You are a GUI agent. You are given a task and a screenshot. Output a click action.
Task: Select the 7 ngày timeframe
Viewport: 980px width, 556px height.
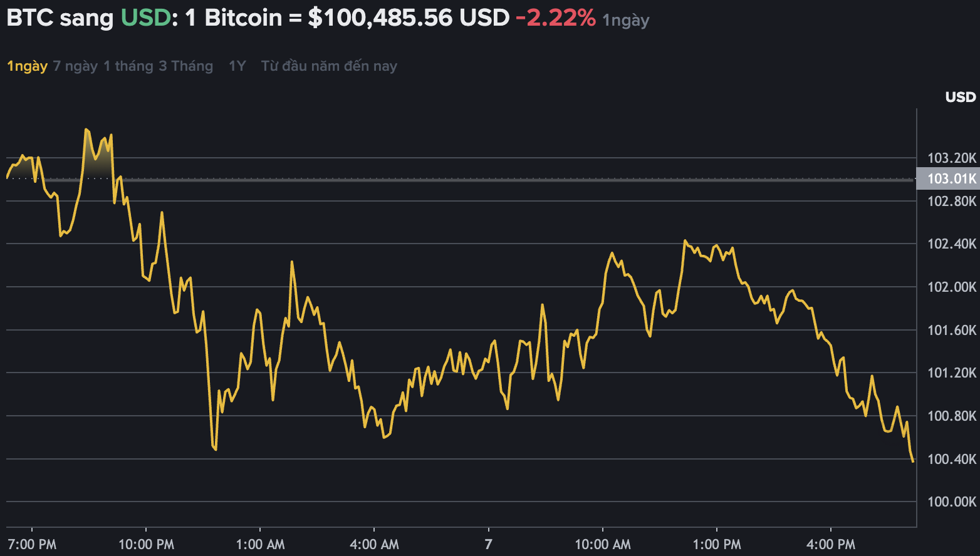(x=76, y=65)
